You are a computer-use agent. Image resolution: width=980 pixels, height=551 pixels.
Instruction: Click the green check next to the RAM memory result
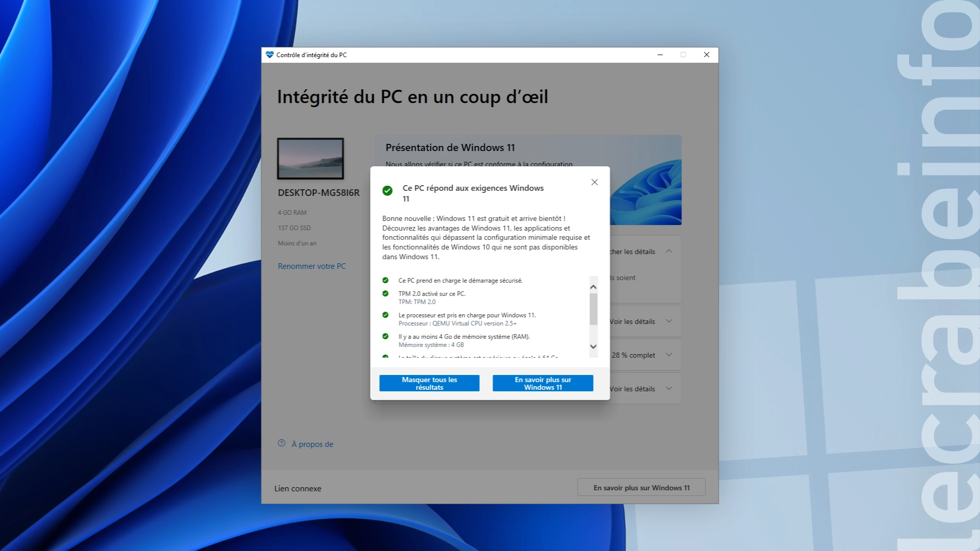[385, 336]
